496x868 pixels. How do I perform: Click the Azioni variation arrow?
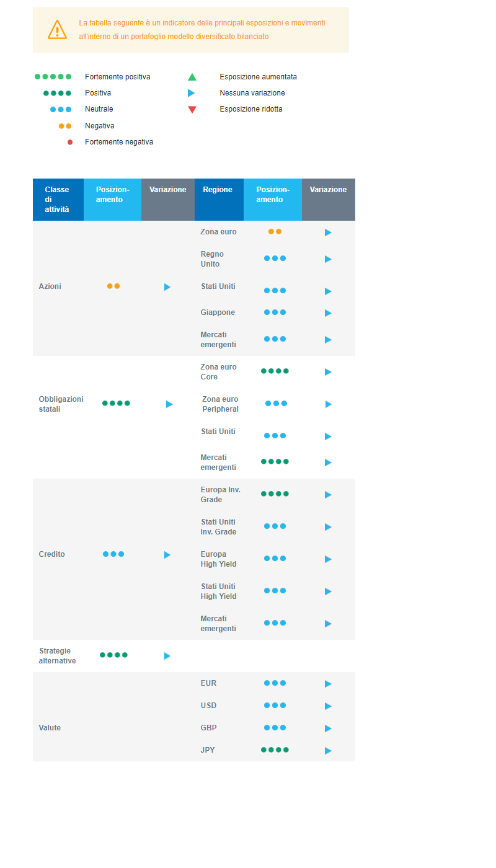(167, 287)
